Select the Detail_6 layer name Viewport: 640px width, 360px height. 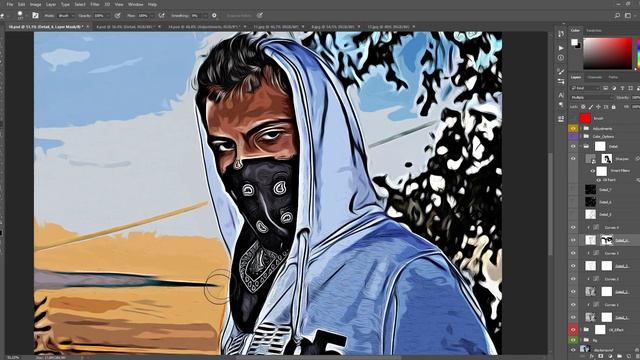(x=605, y=202)
